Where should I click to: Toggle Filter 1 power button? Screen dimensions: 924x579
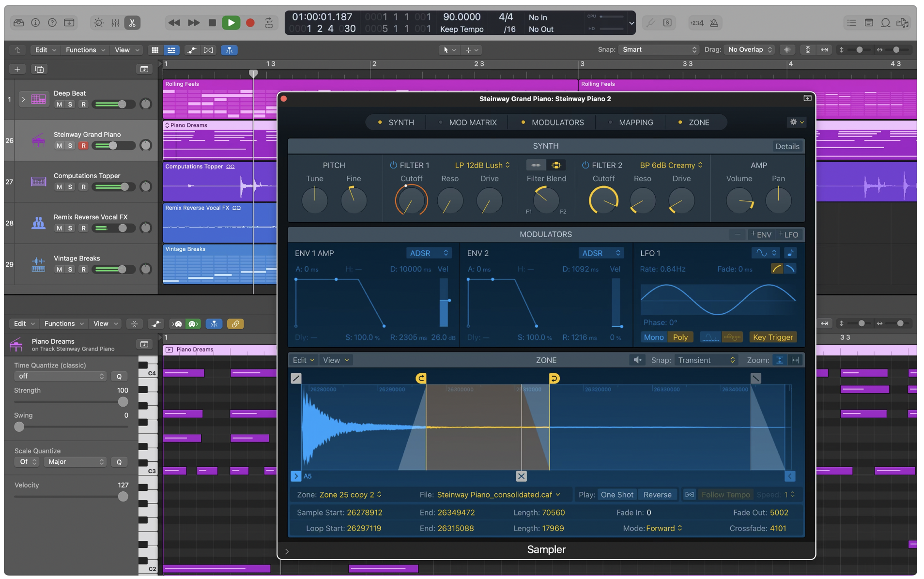click(x=393, y=165)
